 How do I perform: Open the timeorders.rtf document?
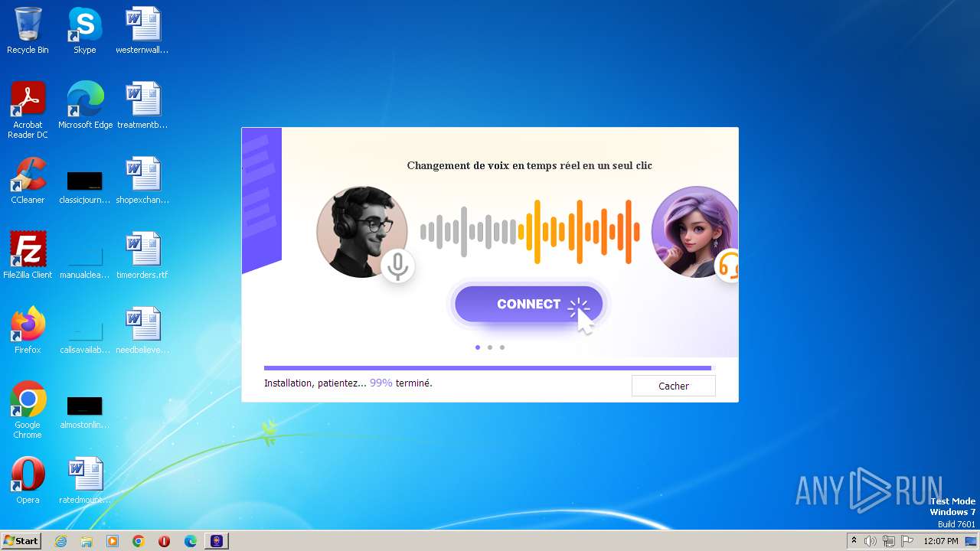coord(142,256)
